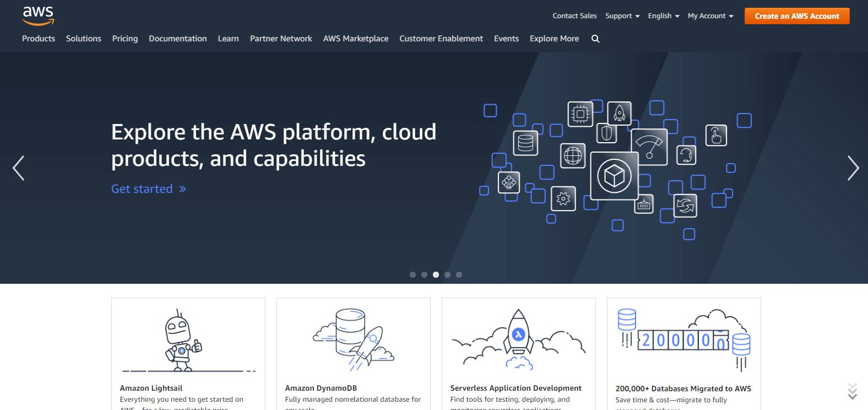Viewport: 868px width, 410px height.
Task: Click the serverless Lambda rocket illustration
Action: [x=519, y=339]
